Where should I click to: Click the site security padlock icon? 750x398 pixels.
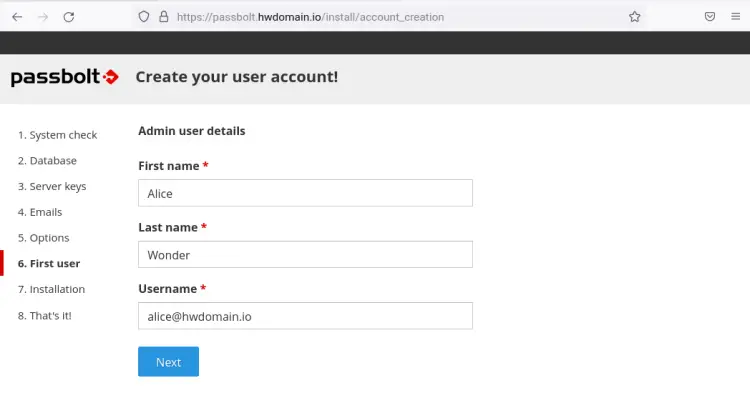pyautogui.click(x=164, y=17)
